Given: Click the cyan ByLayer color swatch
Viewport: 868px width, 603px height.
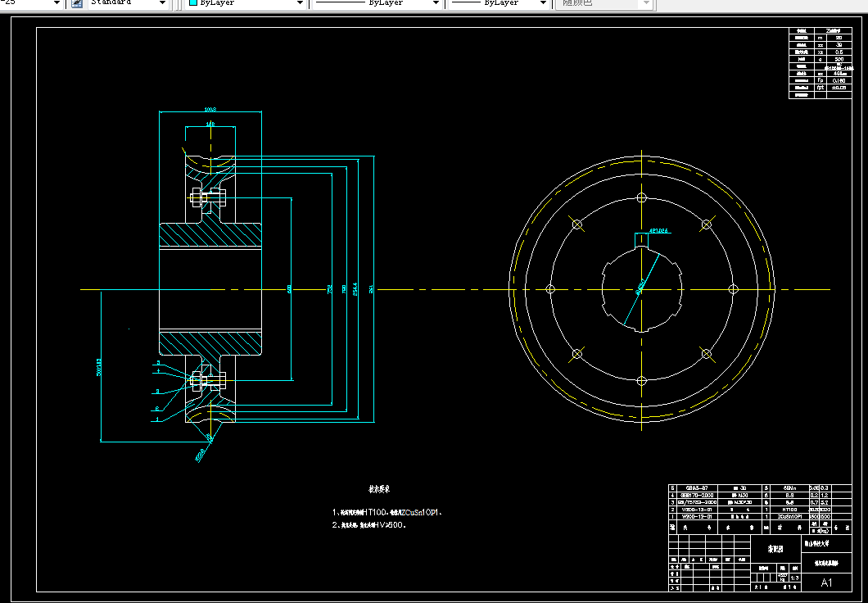Looking at the screenshot, I should click(x=193, y=2).
